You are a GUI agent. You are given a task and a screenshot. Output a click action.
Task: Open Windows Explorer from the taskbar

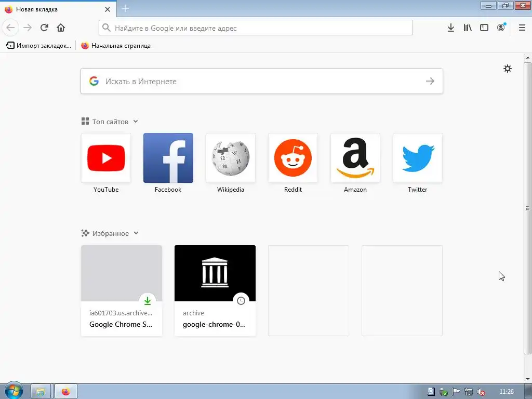pyautogui.click(x=41, y=392)
